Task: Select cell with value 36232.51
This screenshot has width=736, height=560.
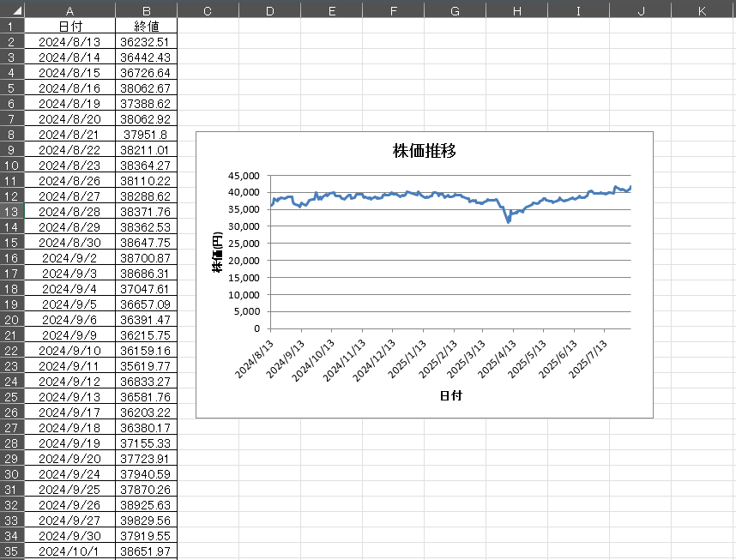Action: [x=146, y=42]
